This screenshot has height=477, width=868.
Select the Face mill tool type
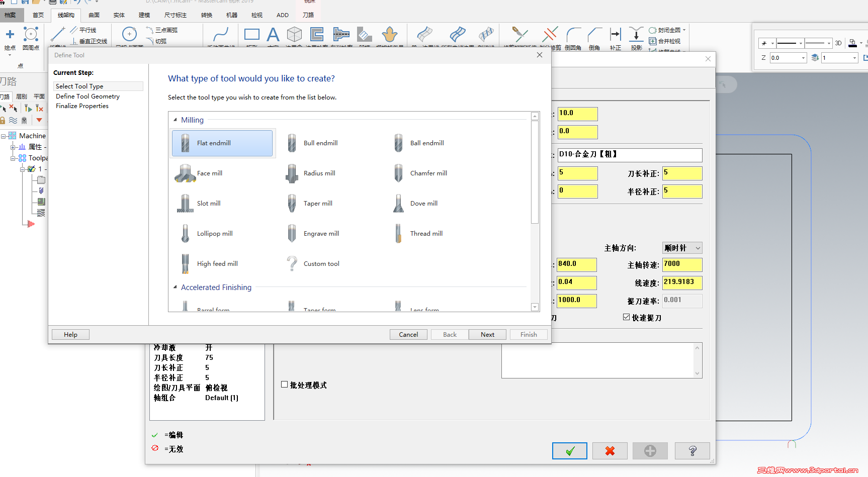pyautogui.click(x=199, y=173)
